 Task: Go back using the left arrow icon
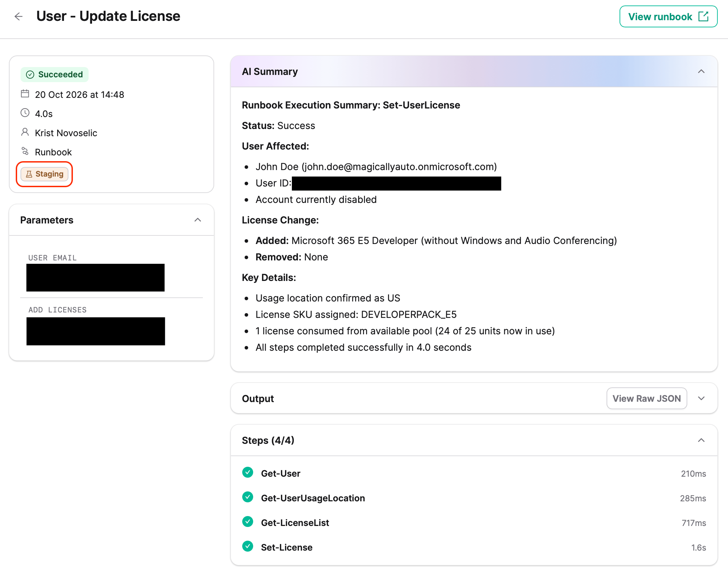tap(18, 16)
